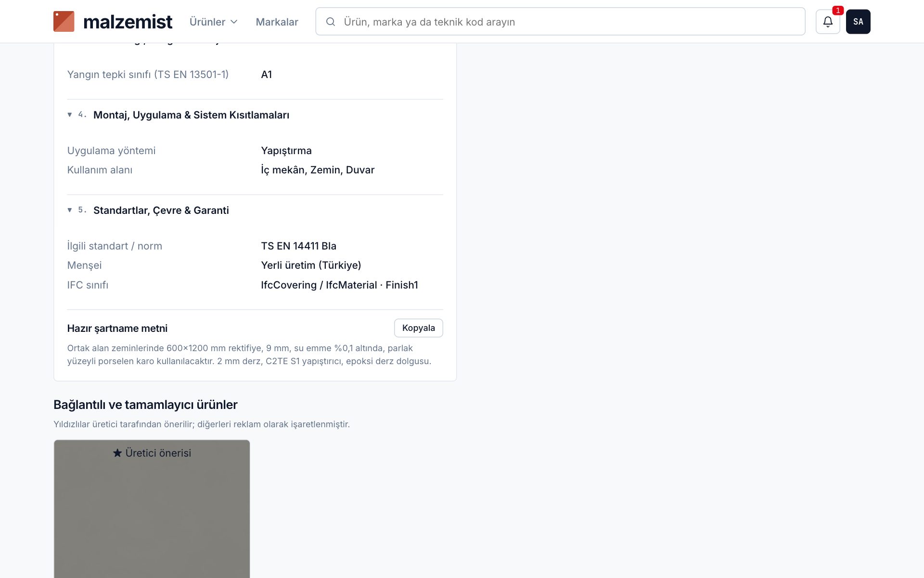Click the Üretici önerisi star icon
This screenshot has height=578, width=924.
click(117, 453)
